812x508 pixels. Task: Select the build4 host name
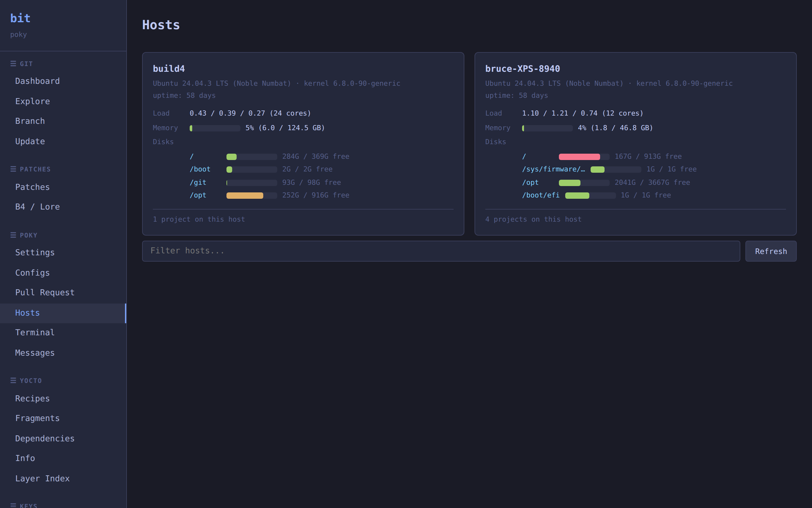click(169, 69)
